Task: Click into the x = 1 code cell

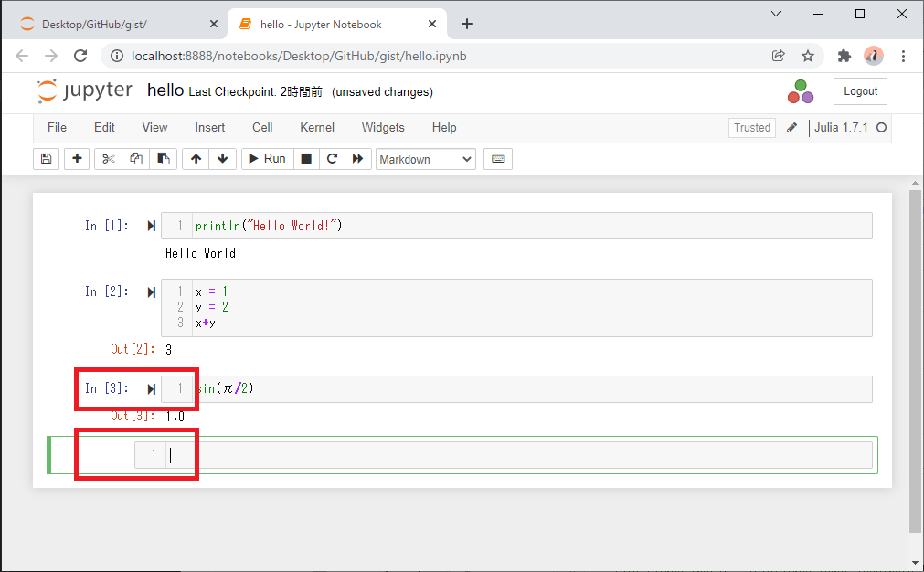Action: pos(516,308)
